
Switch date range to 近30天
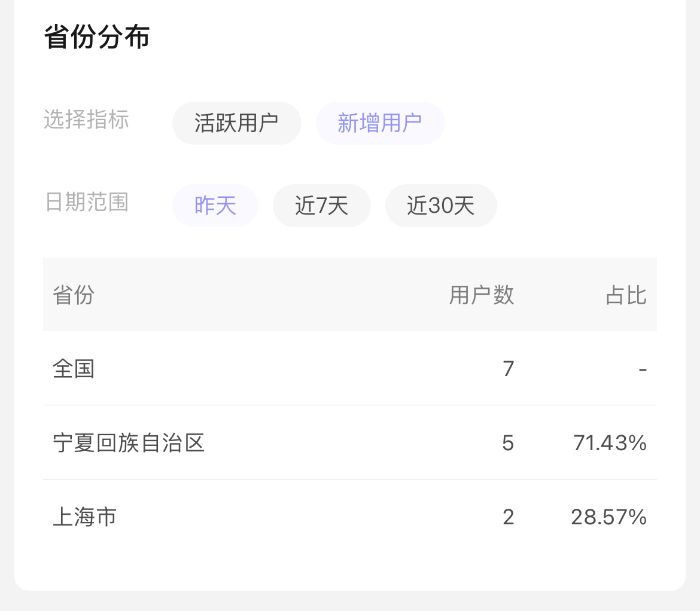pyautogui.click(x=440, y=206)
